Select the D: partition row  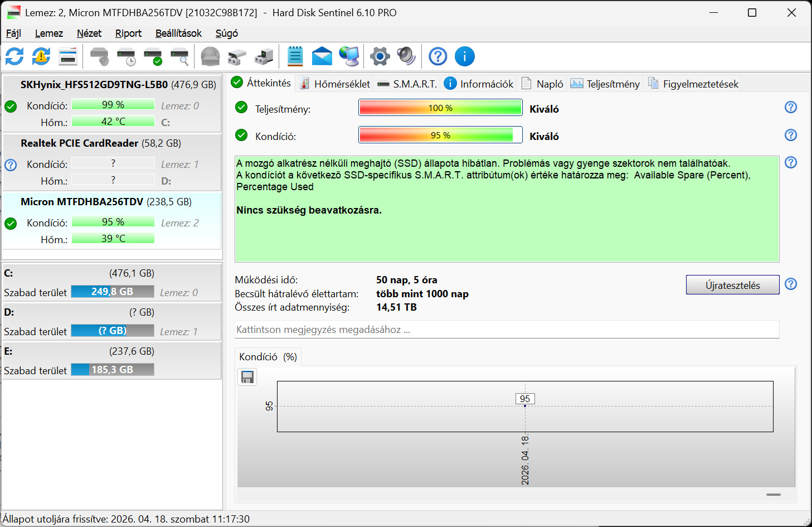pyautogui.click(x=112, y=321)
